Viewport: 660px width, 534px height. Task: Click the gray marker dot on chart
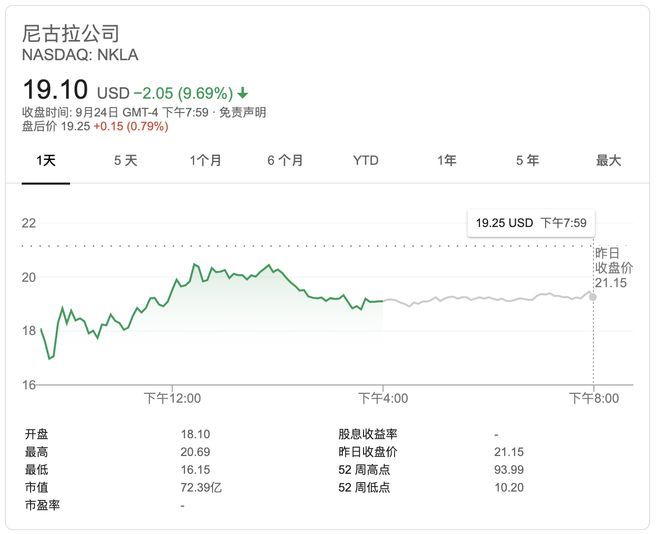[x=593, y=297]
